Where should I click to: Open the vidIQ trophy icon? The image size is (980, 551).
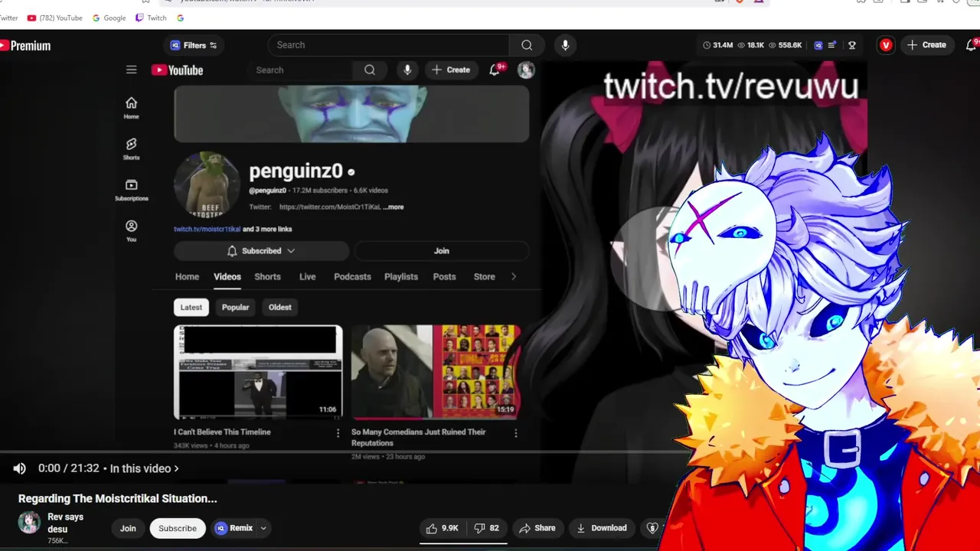851,45
